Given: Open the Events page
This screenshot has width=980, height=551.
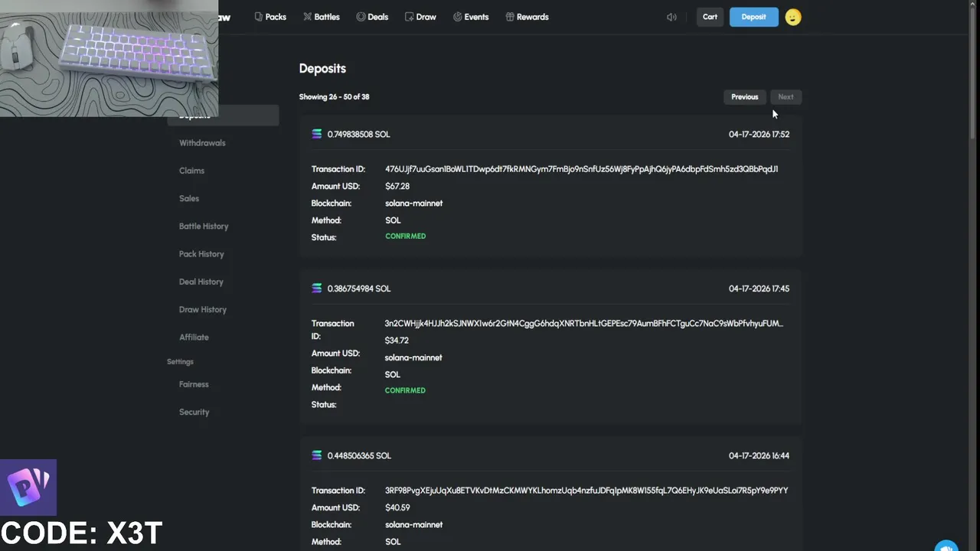Looking at the screenshot, I should coord(471,17).
